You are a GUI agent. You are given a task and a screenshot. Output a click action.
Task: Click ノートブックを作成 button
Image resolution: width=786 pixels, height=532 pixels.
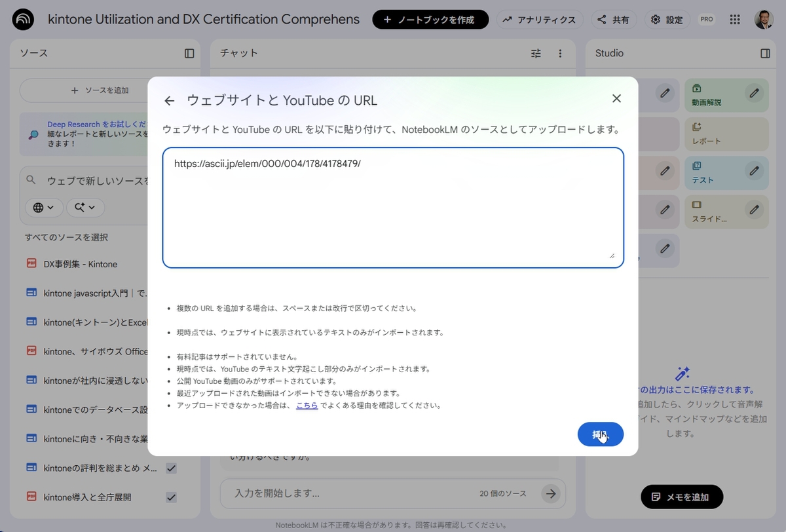430,20
